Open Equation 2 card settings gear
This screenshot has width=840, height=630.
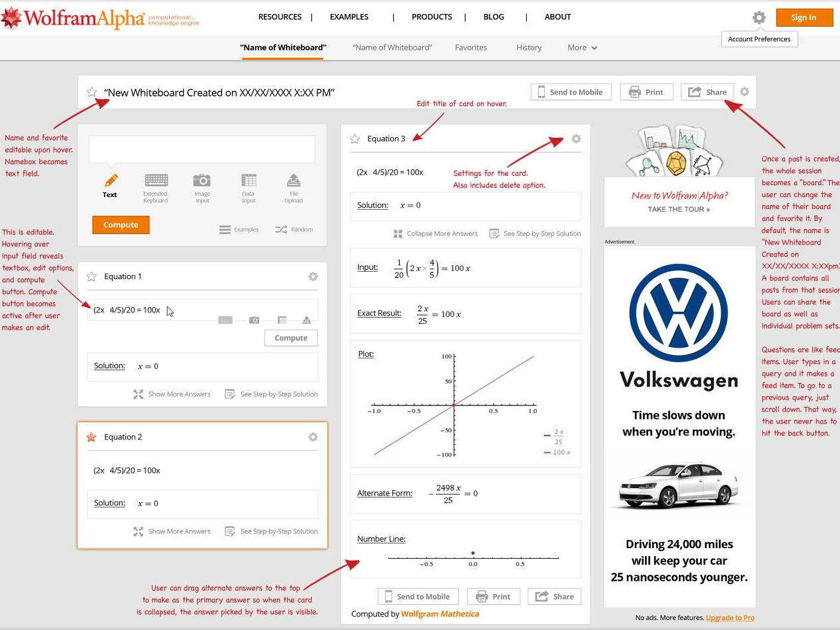pos(313,437)
